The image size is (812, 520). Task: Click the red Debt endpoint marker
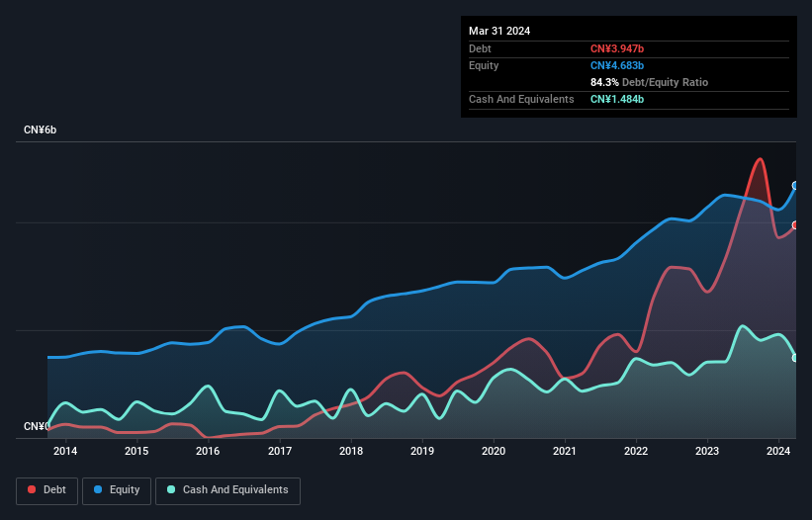click(x=796, y=225)
